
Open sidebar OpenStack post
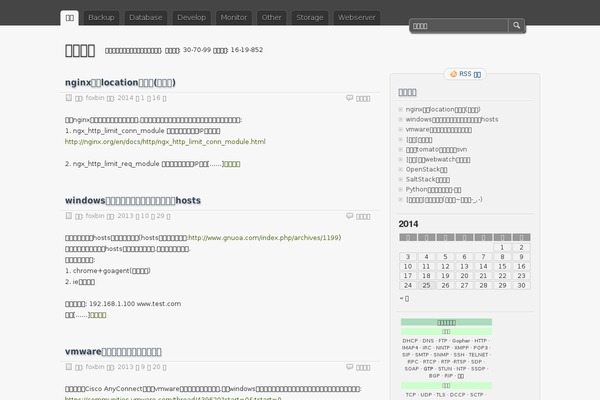[426, 170]
